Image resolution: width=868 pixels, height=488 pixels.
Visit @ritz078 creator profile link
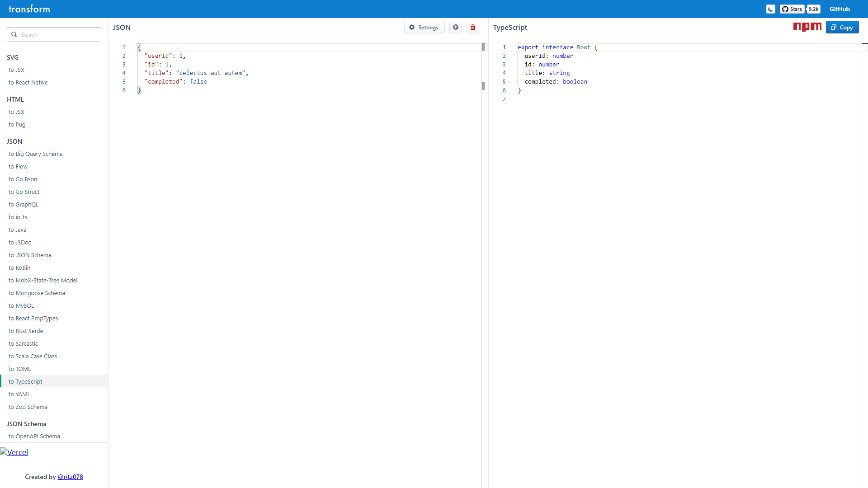[x=70, y=477]
